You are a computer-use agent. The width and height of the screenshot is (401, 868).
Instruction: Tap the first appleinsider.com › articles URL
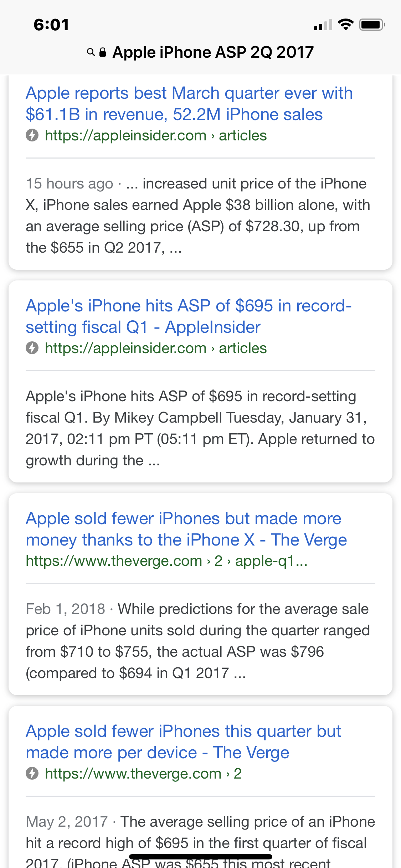coord(156,135)
